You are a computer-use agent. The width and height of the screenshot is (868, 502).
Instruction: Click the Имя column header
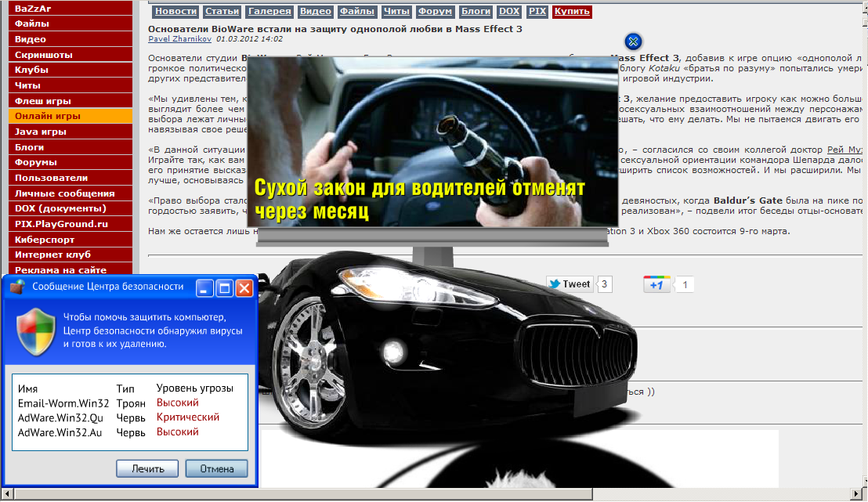coord(27,388)
